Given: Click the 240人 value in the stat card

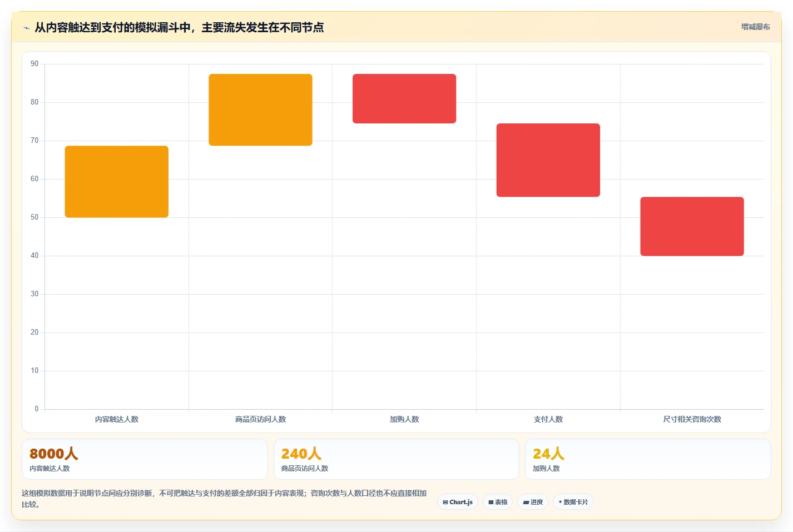Looking at the screenshot, I should click(301, 454).
